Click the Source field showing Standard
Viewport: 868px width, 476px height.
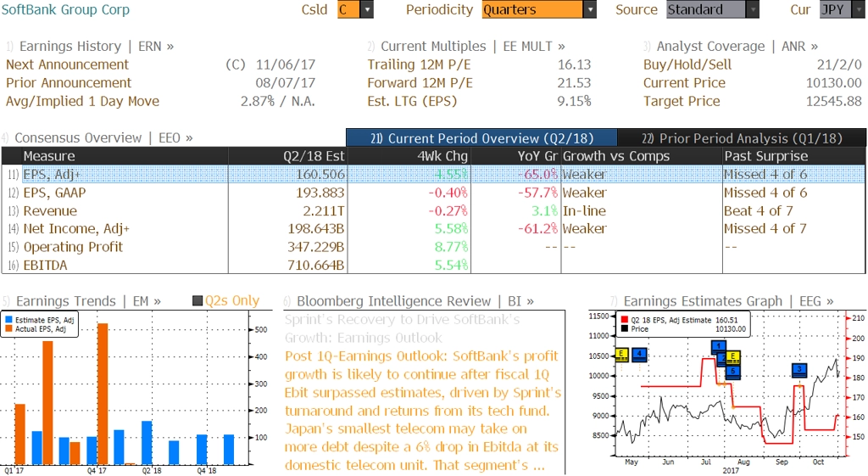pos(706,9)
